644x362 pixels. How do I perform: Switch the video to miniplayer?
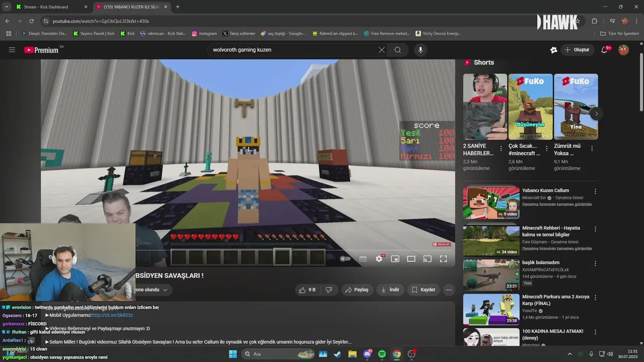(x=395, y=258)
